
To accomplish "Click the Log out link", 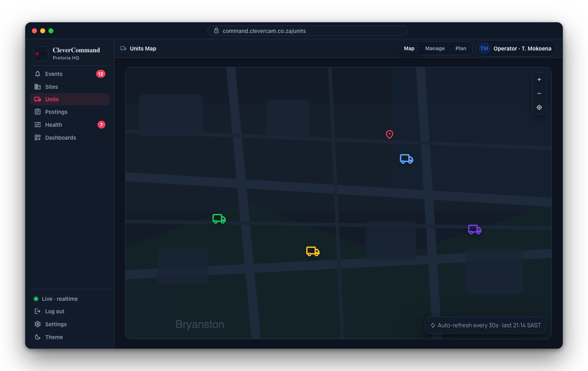I will click(70, 311).
